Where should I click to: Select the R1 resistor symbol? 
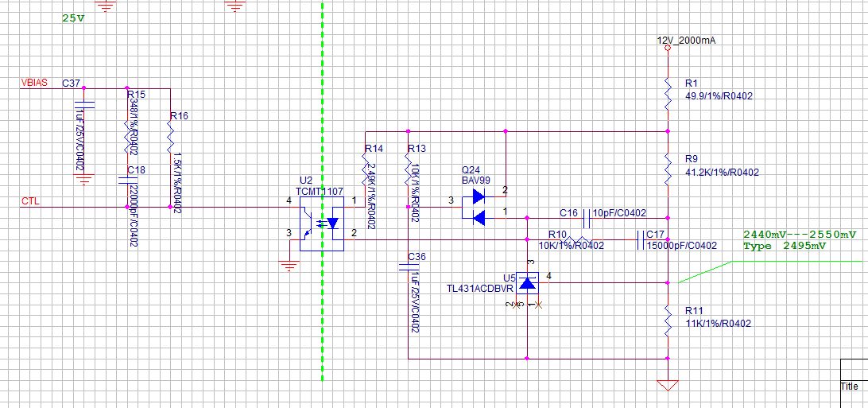click(x=668, y=92)
